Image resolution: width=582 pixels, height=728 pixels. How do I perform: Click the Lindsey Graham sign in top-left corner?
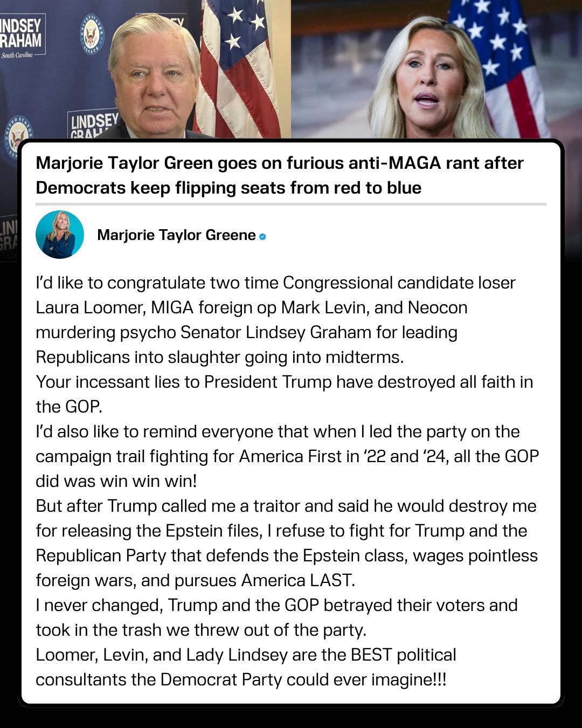click(22, 36)
